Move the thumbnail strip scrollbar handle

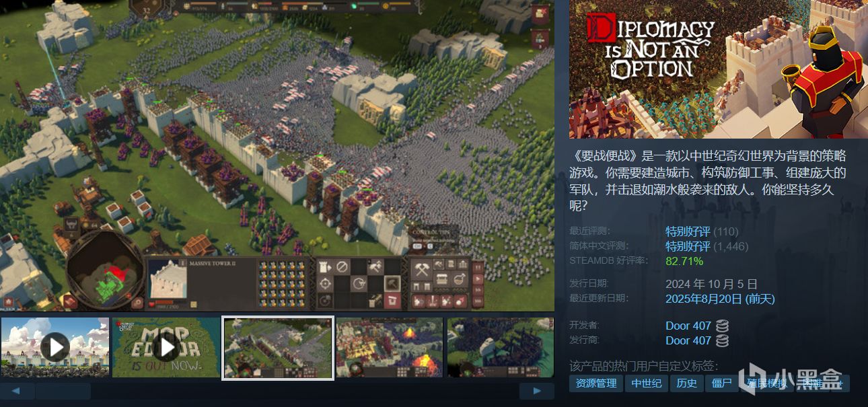coord(63,391)
